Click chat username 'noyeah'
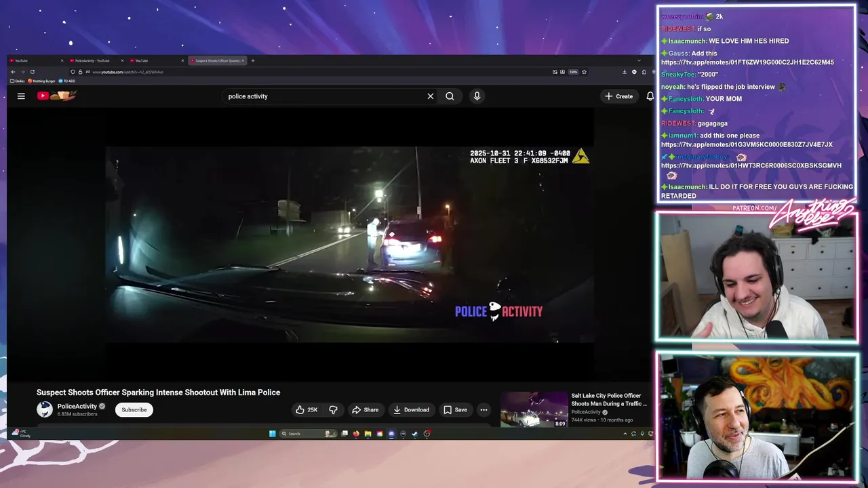The width and height of the screenshot is (868, 488). [x=671, y=87]
